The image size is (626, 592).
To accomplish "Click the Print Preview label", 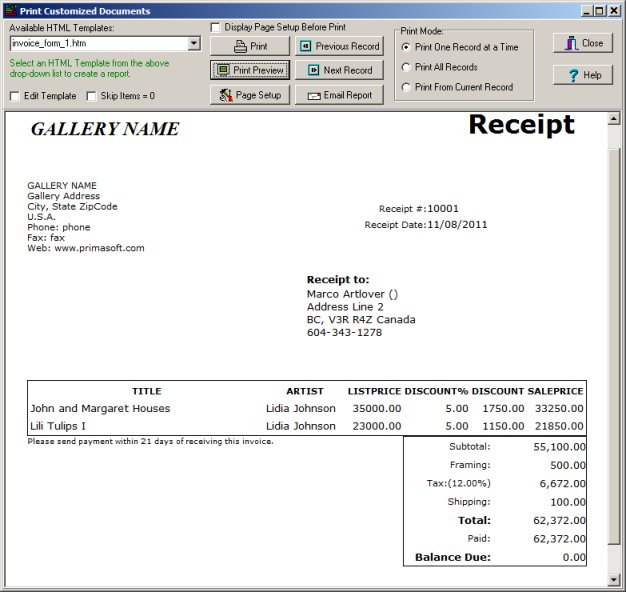I will point(258,70).
